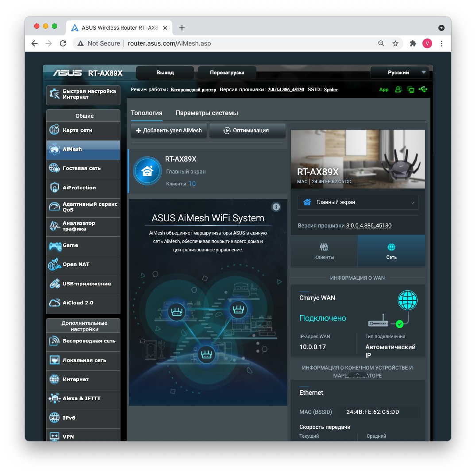Click the Not Secure warning indicator
Screen dimensions: 476x474
pyautogui.click(x=99, y=43)
